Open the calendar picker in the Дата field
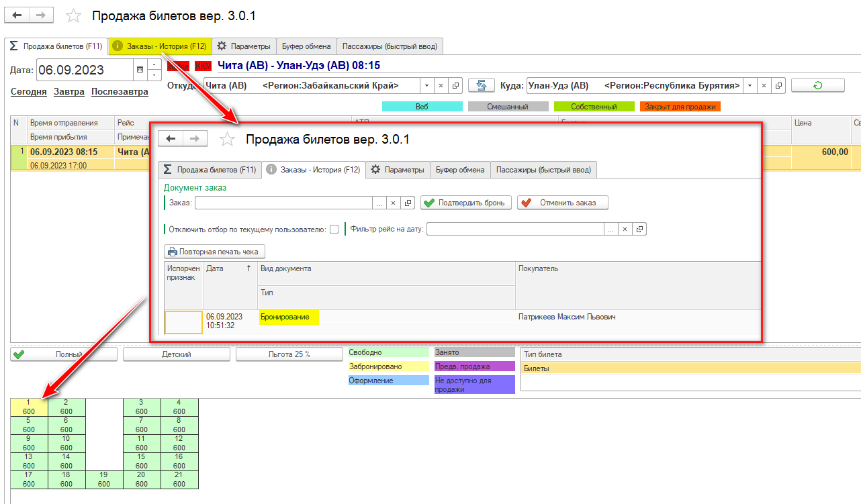861x504 pixels. click(x=140, y=69)
